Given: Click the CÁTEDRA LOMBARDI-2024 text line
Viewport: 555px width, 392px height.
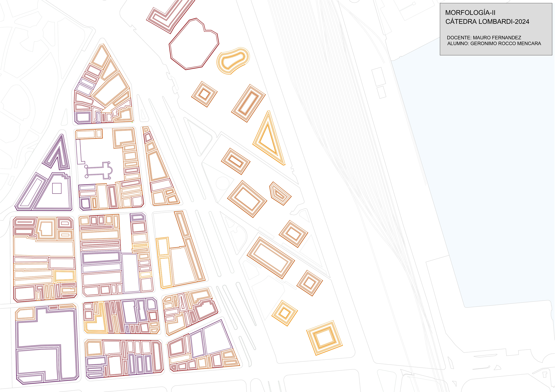Looking at the screenshot, I should [487, 22].
